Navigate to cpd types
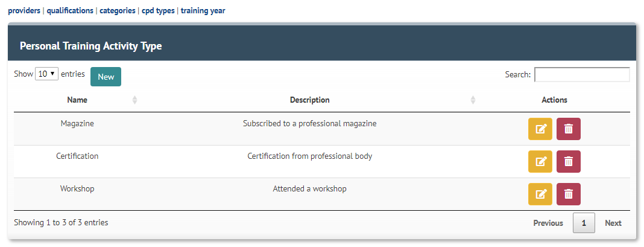644x247 pixels. pyautogui.click(x=158, y=11)
